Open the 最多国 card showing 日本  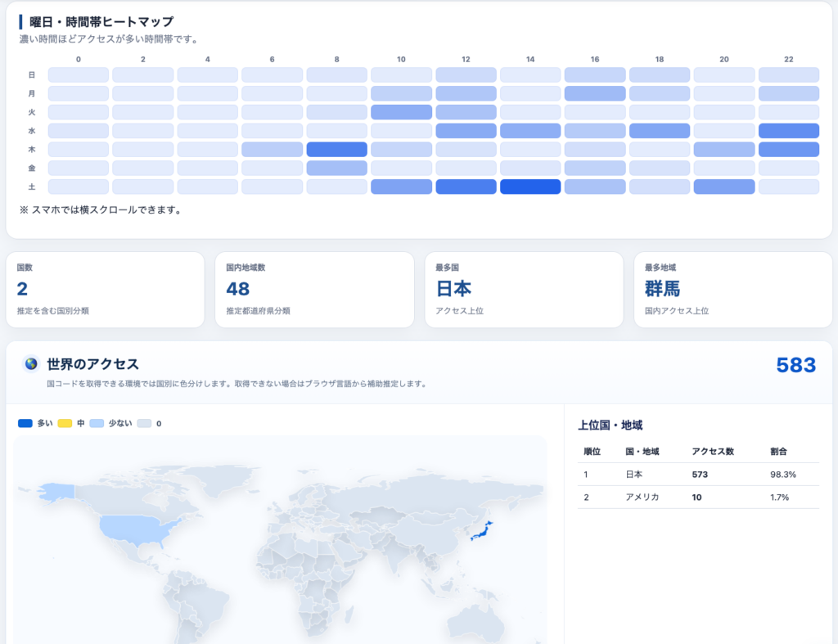[x=524, y=290]
